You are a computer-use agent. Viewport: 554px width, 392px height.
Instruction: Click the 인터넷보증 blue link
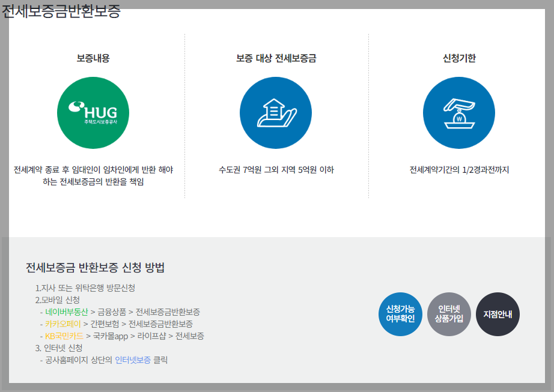pos(133,360)
